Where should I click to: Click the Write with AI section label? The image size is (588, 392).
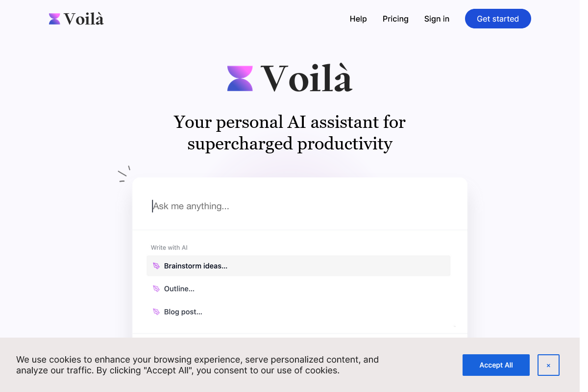pos(169,247)
